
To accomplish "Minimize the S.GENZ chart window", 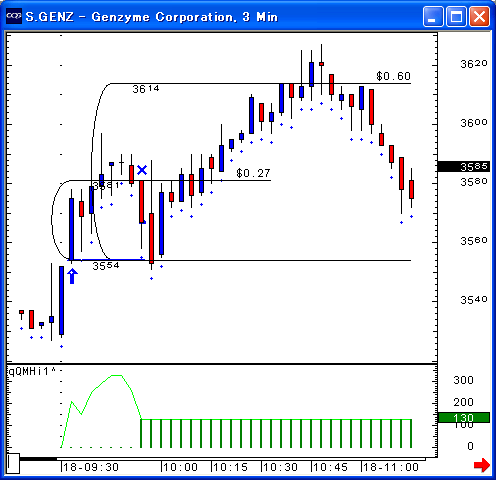I will point(433,16).
